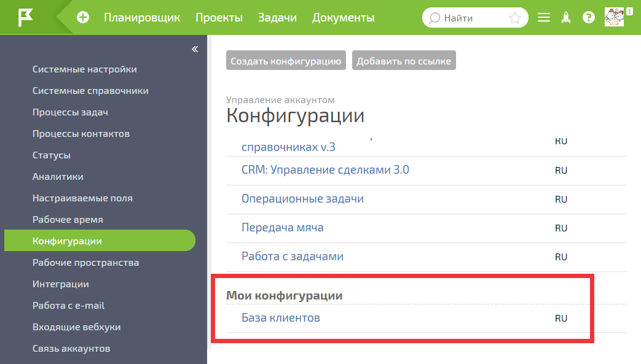
Task: Go to Статусы section
Action: (x=52, y=155)
